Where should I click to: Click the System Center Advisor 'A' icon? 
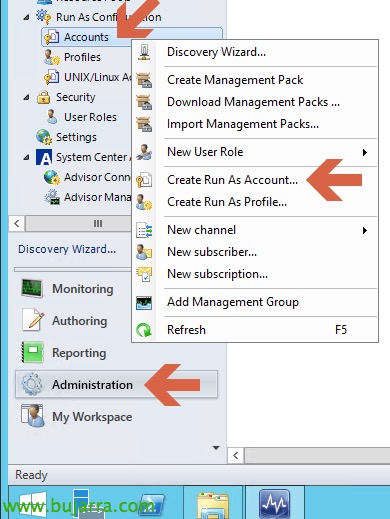pos(44,157)
